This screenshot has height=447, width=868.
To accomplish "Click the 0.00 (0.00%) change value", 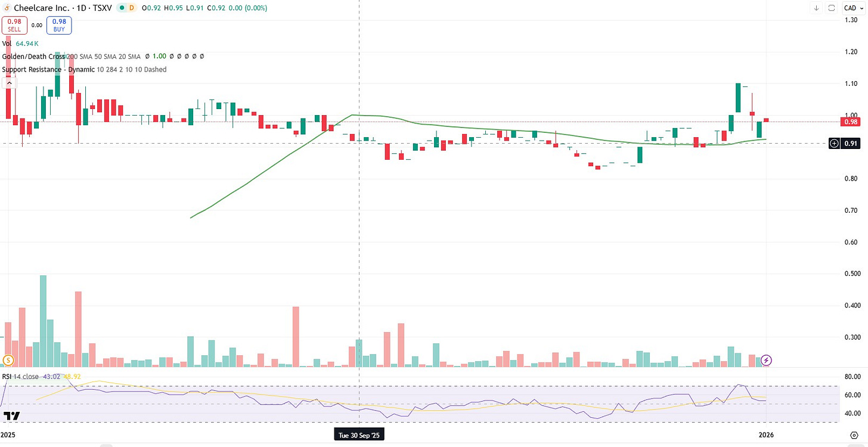I will [x=247, y=8].
